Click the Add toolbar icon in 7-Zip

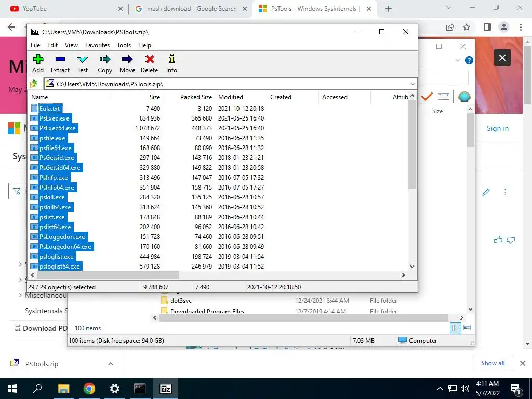[38, 63]
